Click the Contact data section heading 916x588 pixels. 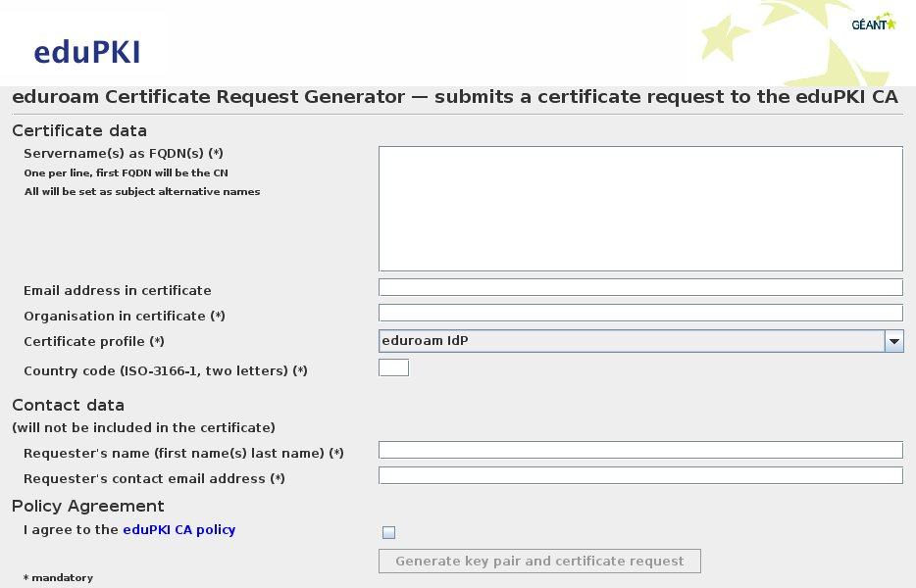[68, 405]
